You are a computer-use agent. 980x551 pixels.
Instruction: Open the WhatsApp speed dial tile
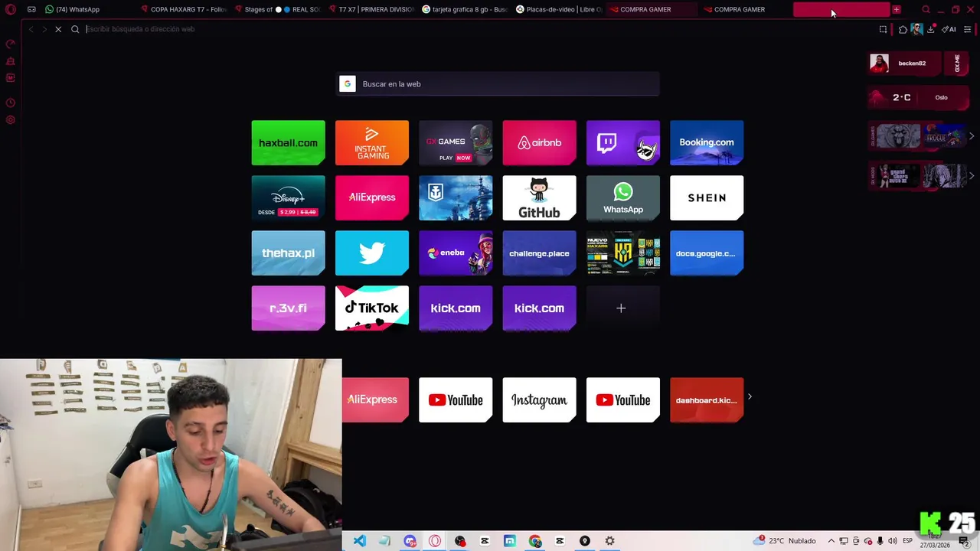pos(622,197)
